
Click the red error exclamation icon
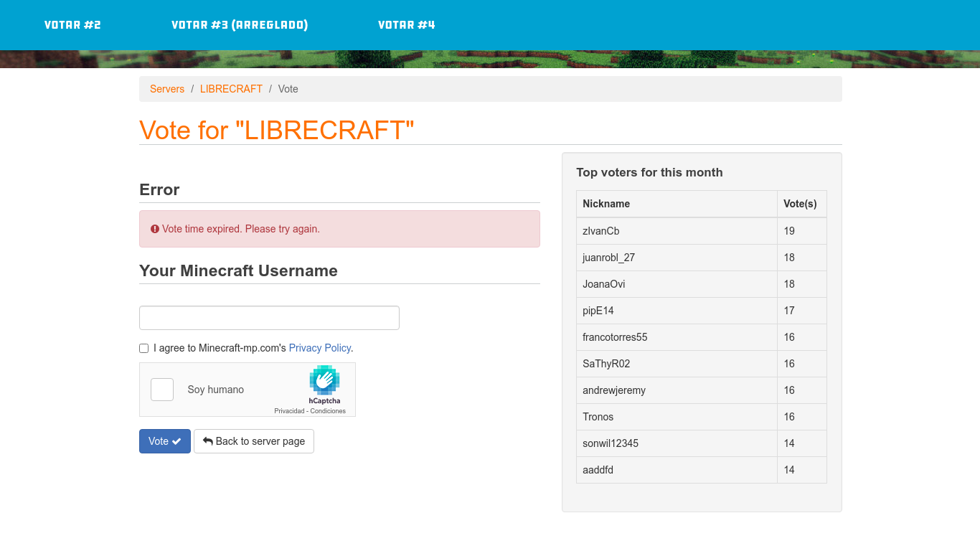(x=155, y=229)
